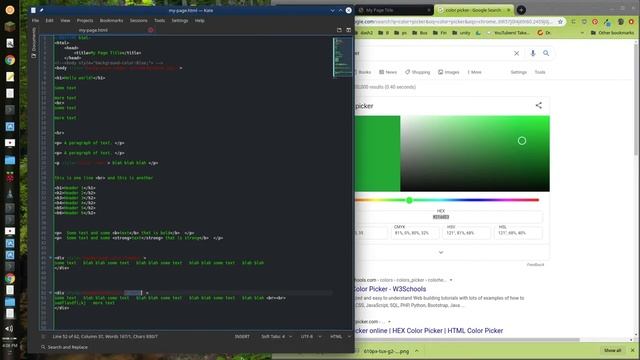Open Google search Settings
This screenshot has height=360, width=640.
click(519, 72)
